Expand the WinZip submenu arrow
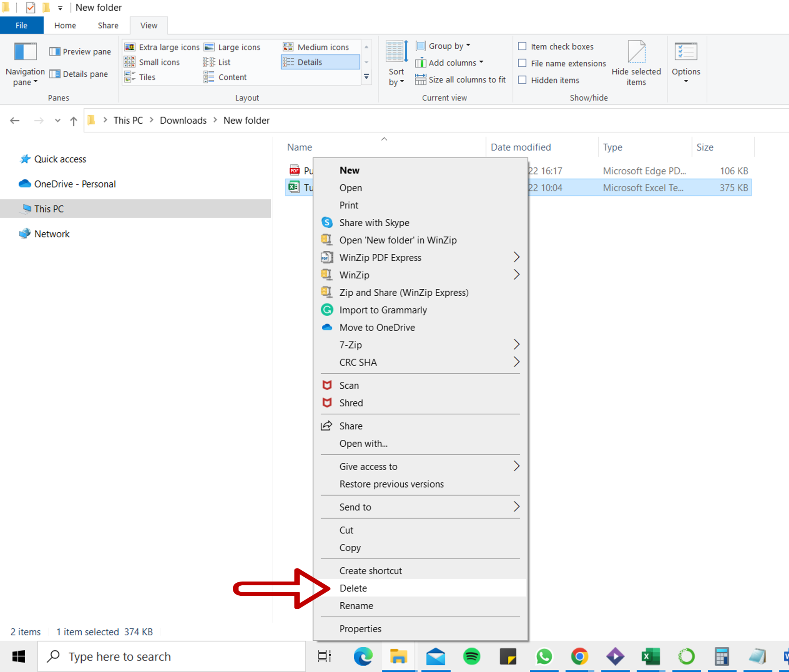This screenshot has width=789, height=672. coord(517,275)
